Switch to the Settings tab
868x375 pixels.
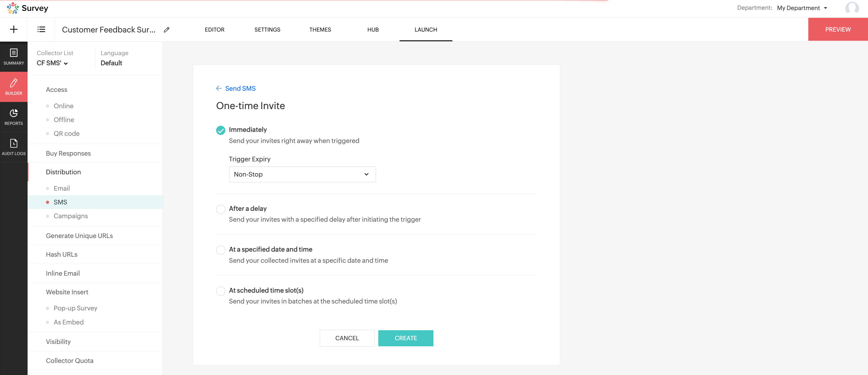click(267, 30)
